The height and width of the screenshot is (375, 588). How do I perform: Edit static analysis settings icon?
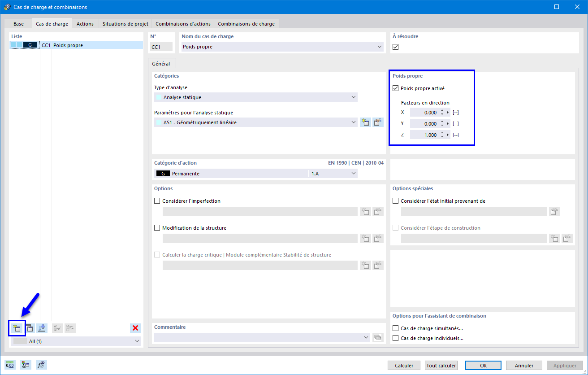coord(378,122)
